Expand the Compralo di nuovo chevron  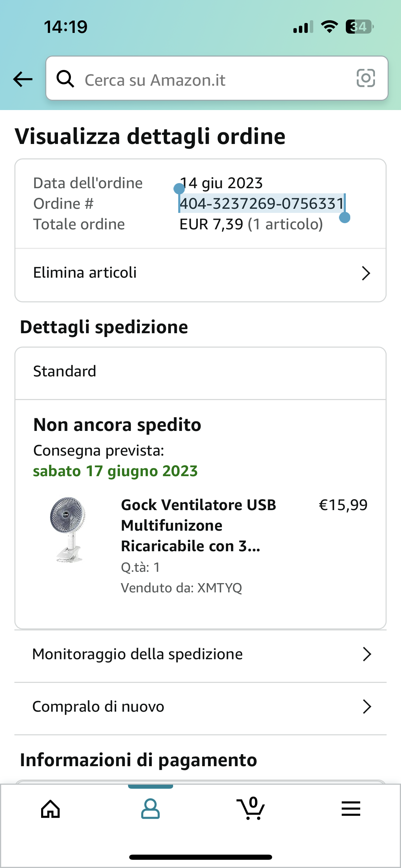pos(367,707)
